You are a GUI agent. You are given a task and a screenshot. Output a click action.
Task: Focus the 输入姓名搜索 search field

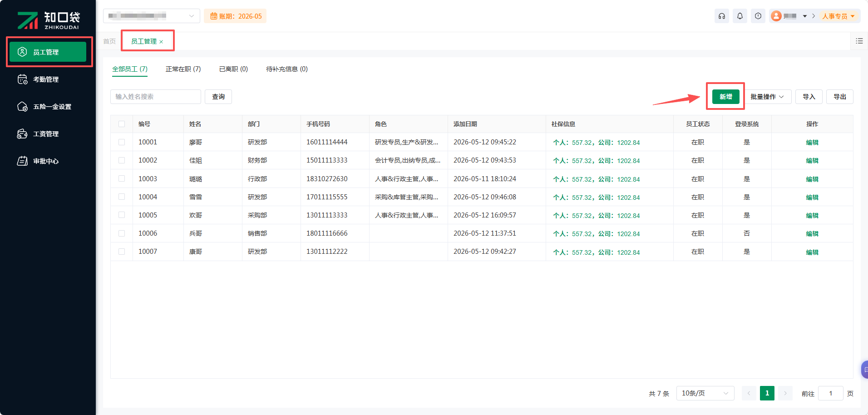(x=156, y=97)
